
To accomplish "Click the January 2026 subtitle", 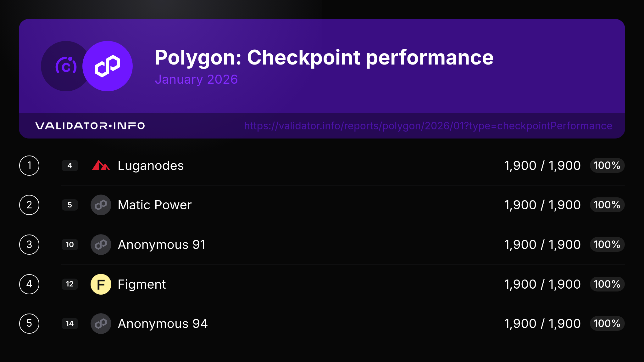I will click(x=196, y=79).
